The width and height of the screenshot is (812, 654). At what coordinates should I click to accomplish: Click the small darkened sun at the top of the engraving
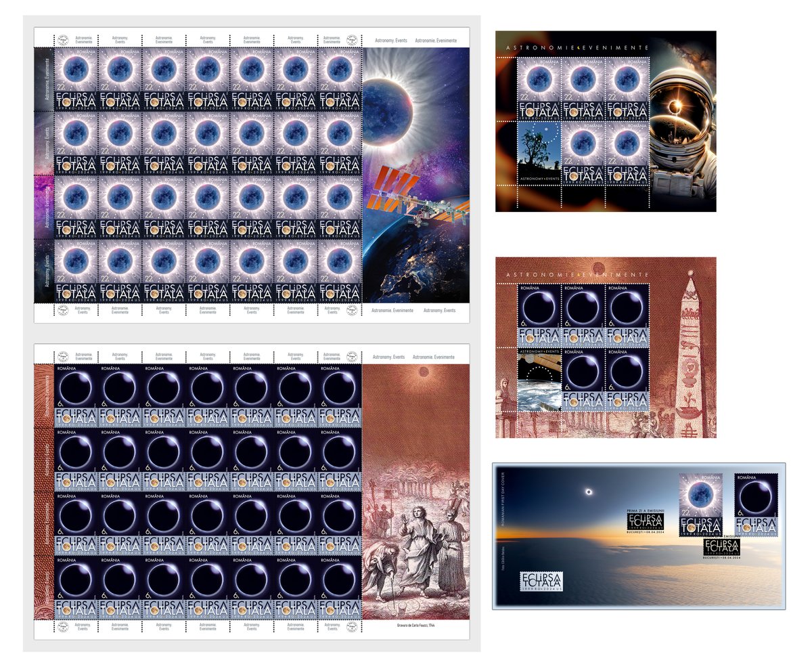(x=424, y=372)
